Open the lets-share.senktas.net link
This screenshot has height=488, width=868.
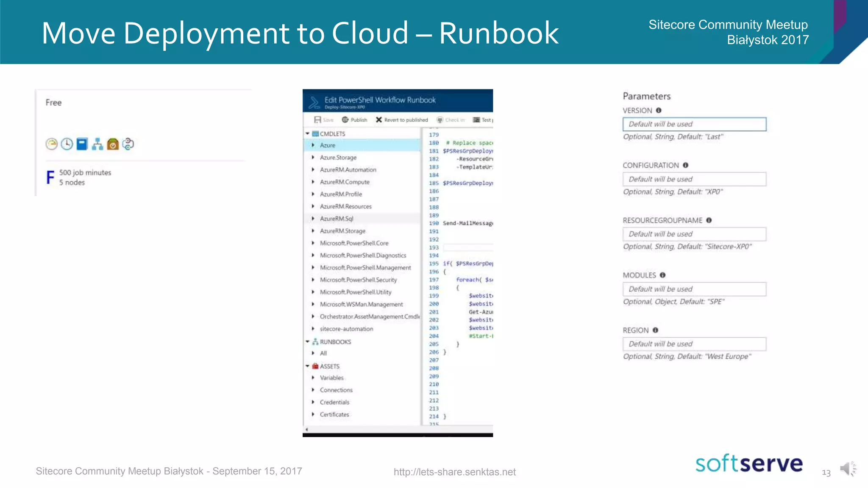(454, 472)
